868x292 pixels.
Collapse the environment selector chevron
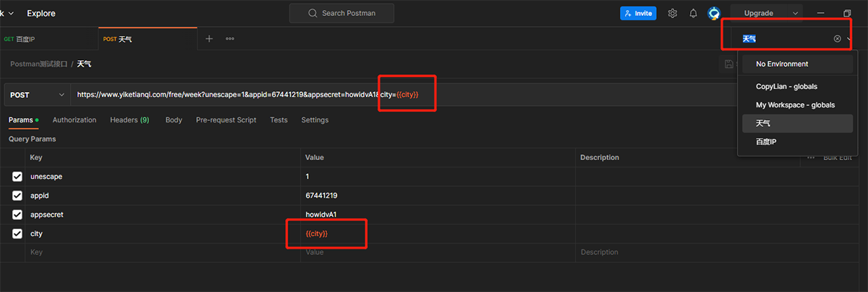pyautogui.click(x=849, y=38)
